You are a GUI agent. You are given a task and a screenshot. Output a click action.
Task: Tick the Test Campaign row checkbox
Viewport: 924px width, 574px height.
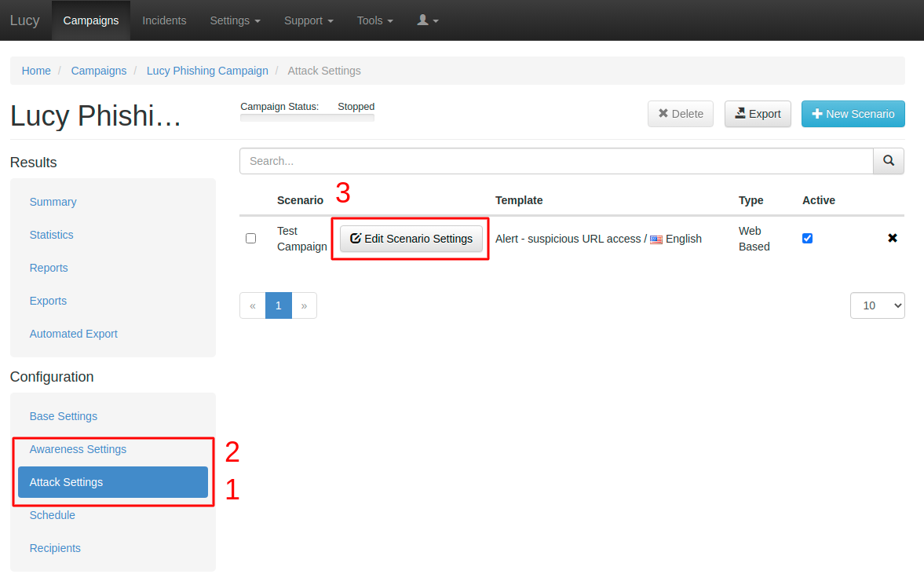(x=251, y=238)
